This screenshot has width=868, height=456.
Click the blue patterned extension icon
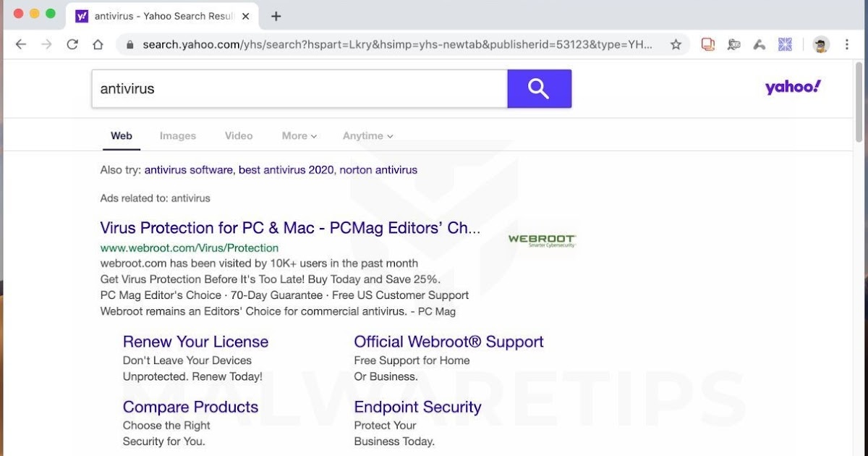(785, 45)
